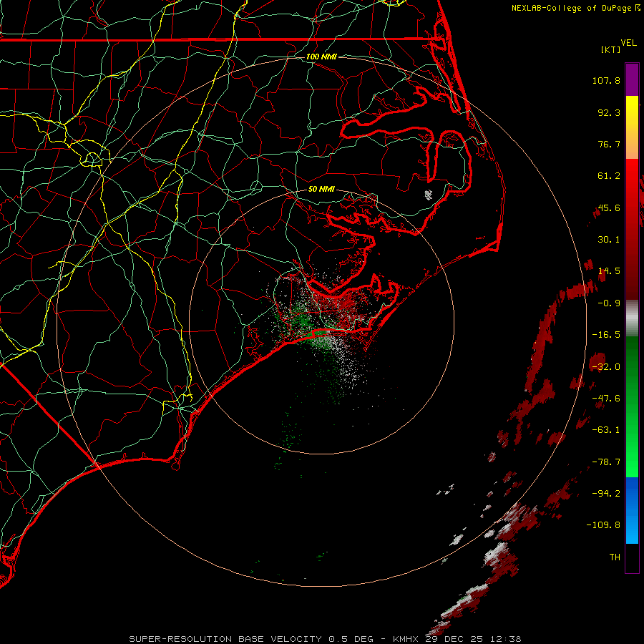Viewport: 644px width, 644px height.
Task: Click the TH legend label
Action: (615, 557)
